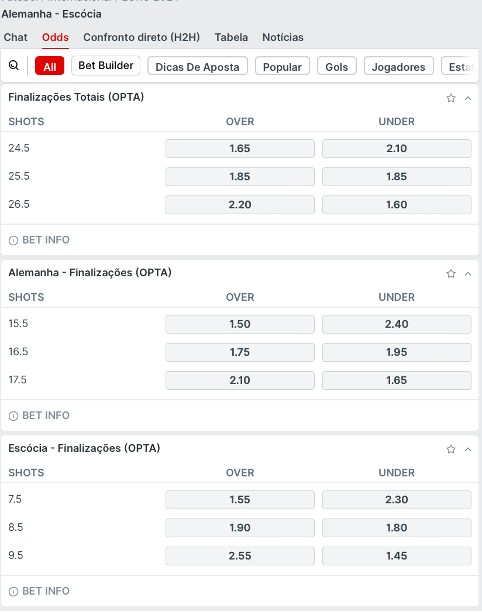The image size is (482, 612).
Task: Select the Dicas De Aposta filter
Action: coord(197,66)
